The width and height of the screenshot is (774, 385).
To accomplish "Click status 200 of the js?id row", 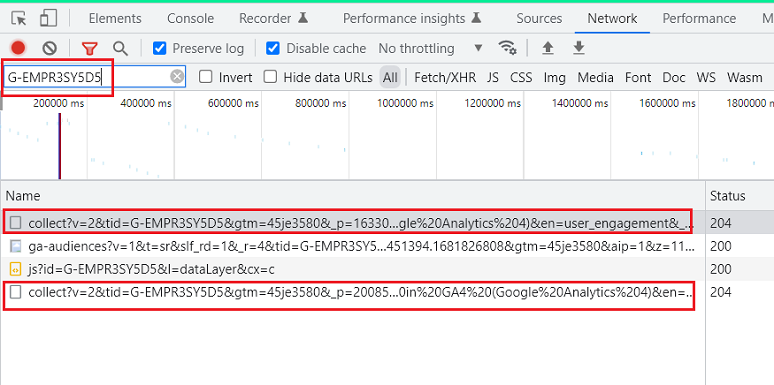I will pos(720,270).
